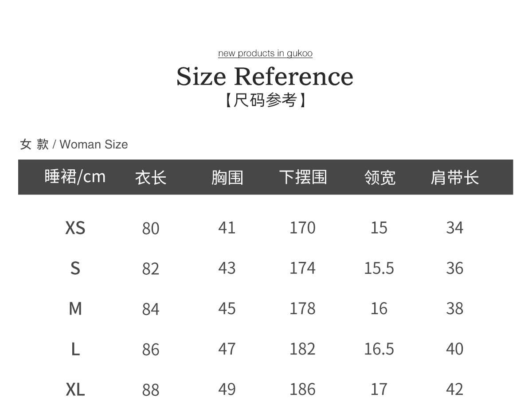Click the "new products in gukoo" underlined link

pyautogui.click(x=265, y=54)
